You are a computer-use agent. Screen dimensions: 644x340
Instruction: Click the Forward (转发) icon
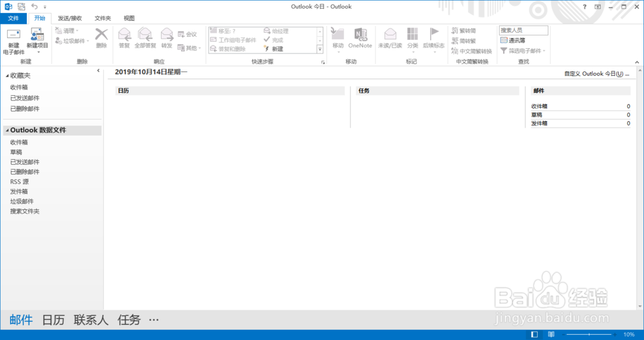click(167, 35)
